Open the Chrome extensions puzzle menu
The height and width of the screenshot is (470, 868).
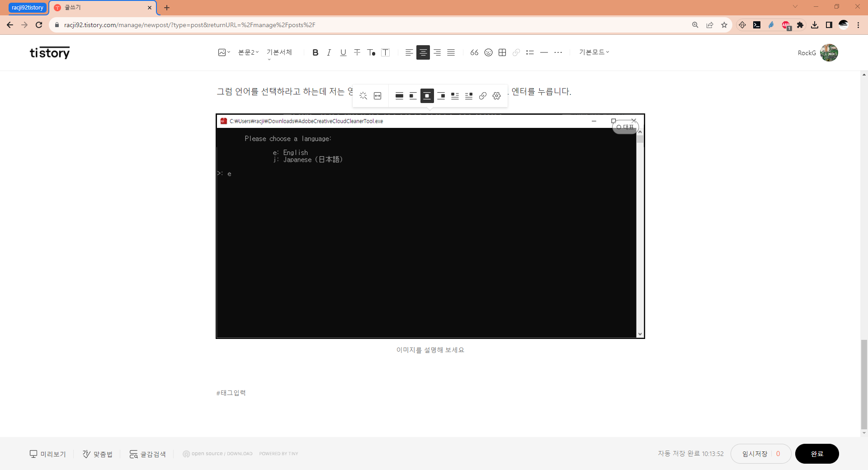tap(800, 25)
